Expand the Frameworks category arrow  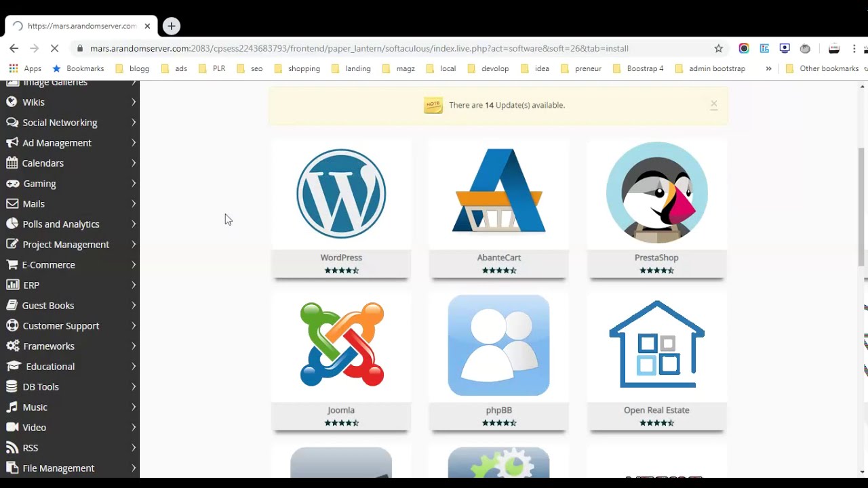[x=134, y=346]
